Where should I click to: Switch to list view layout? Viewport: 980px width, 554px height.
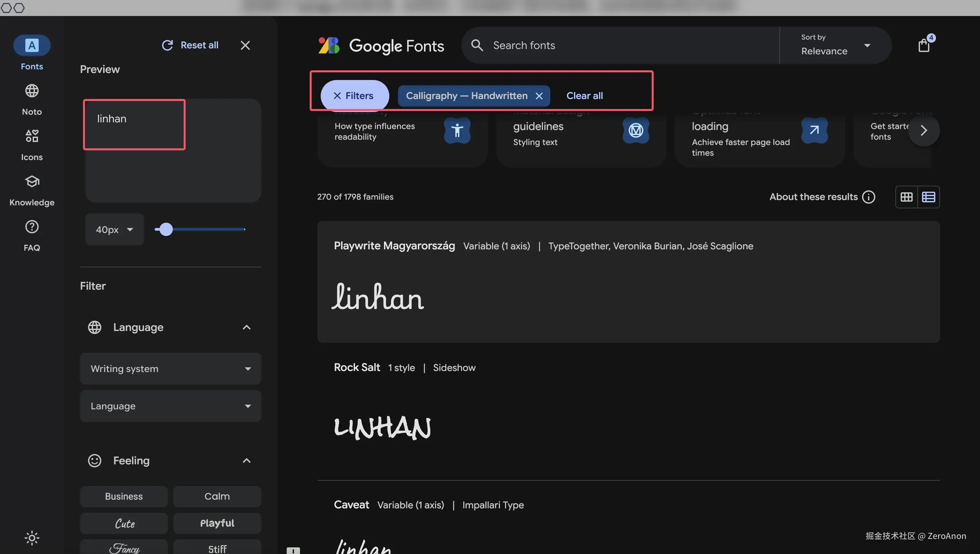click(928, 197)
